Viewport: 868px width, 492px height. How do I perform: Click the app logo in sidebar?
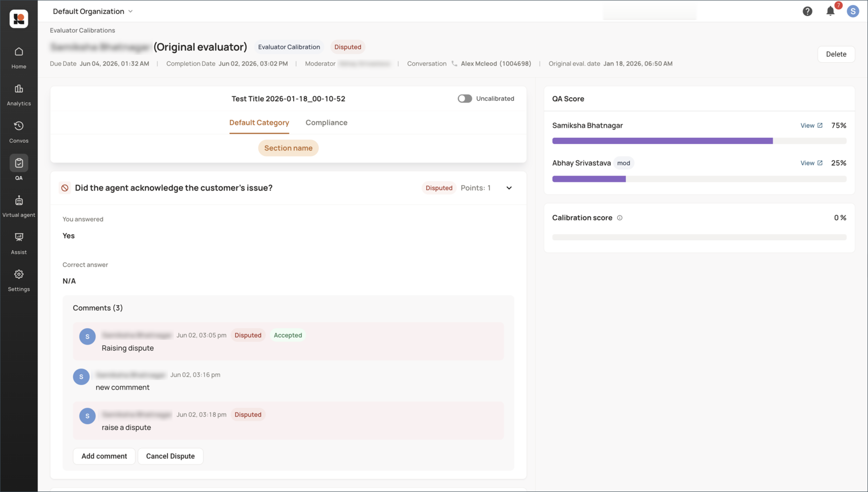pos(19,19)
